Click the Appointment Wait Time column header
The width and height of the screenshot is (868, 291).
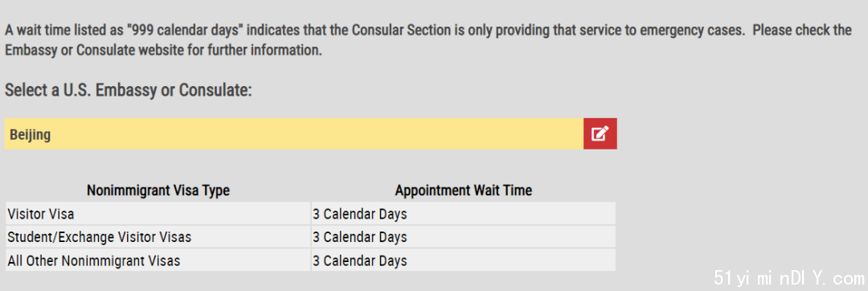click(x=464, y=191)
